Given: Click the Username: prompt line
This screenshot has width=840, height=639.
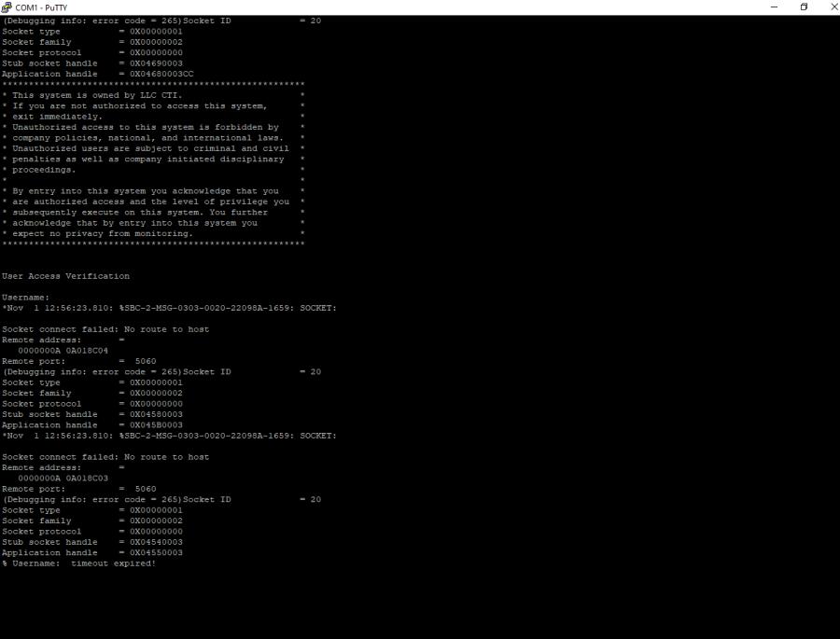Looking at the screenshot, I should (x=23, y=297).
